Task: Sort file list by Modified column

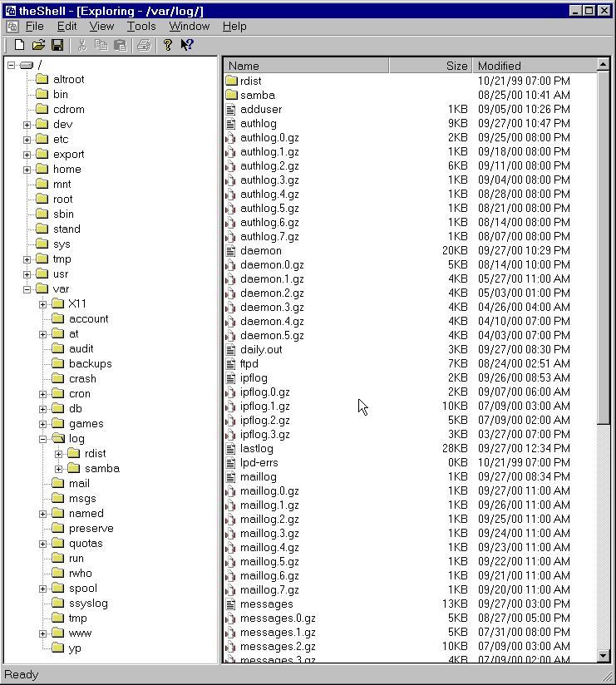Action: (x=534, y=66)
